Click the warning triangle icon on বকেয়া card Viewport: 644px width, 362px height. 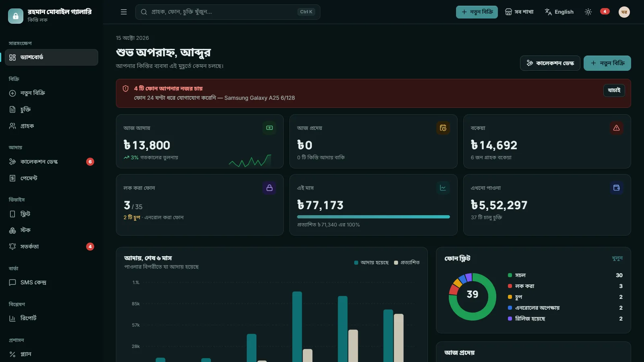coord(617,128)
